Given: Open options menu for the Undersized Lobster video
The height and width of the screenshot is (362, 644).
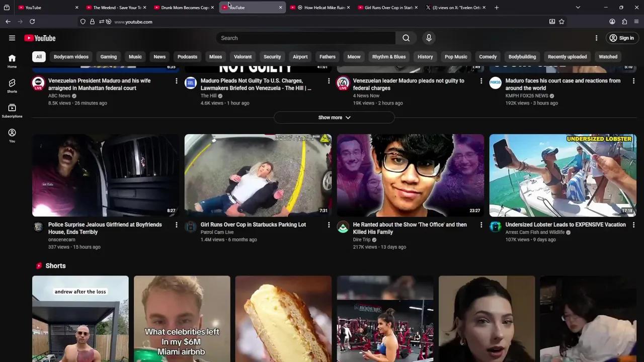Looking at the screenshot, I should pyautogui.click(x=633, y=225).
